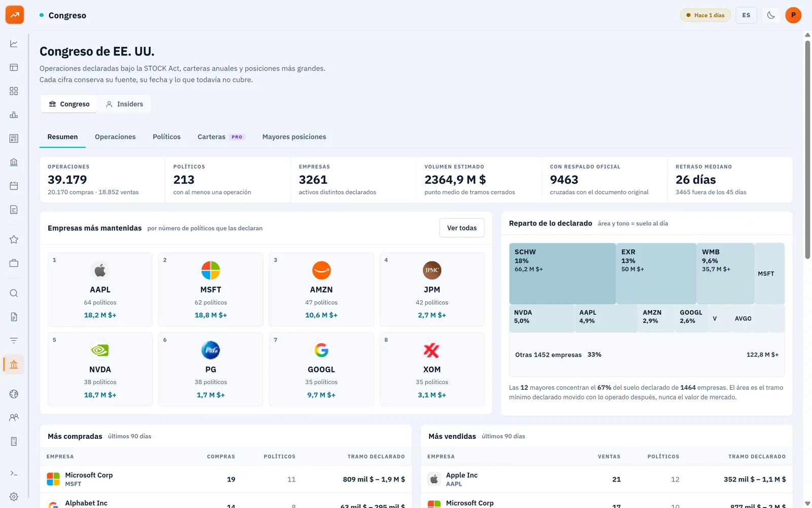Open the settings gear sidebar icon
Screen dimensions: 812x508
14,497
